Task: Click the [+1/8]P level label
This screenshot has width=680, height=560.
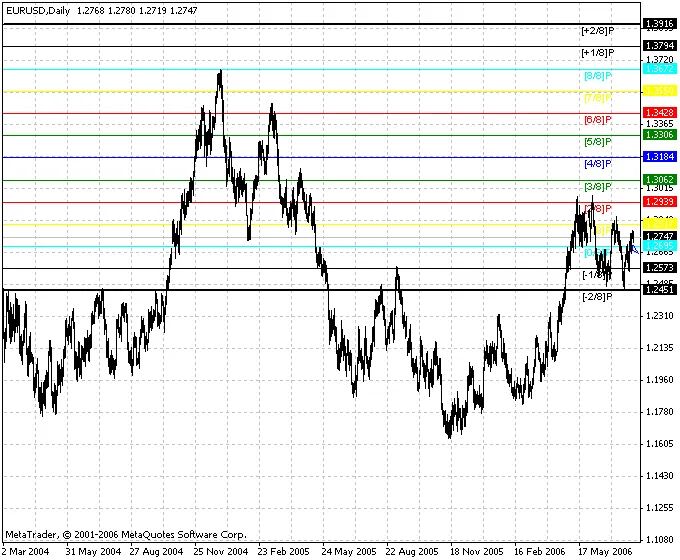Action: (597, 53)
